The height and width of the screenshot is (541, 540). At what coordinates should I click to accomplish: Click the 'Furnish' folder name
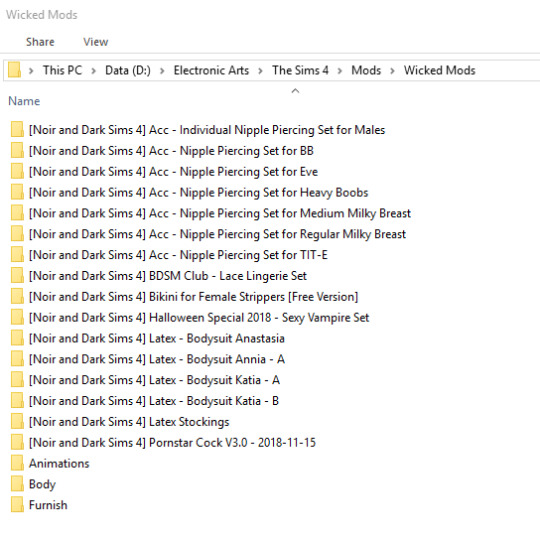click(x=48, y=505)
